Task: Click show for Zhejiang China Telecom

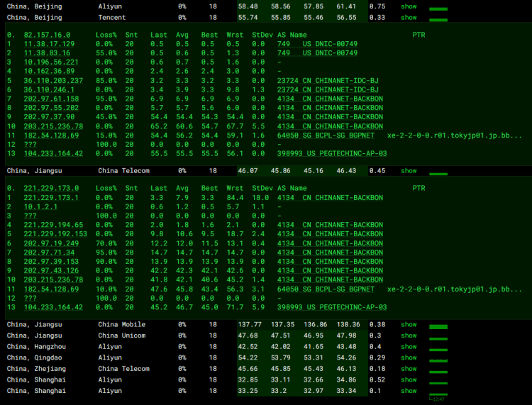Action: [409, 369]
